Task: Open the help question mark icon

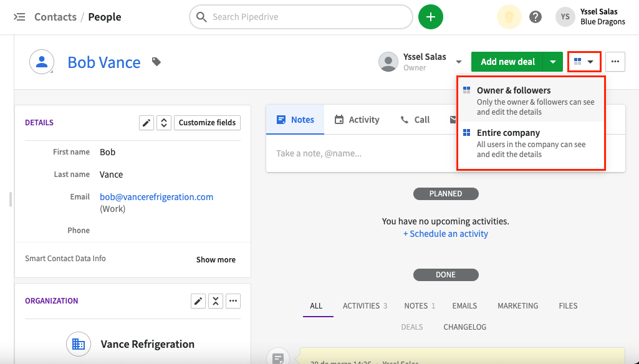Action: (x=536, y=17)
